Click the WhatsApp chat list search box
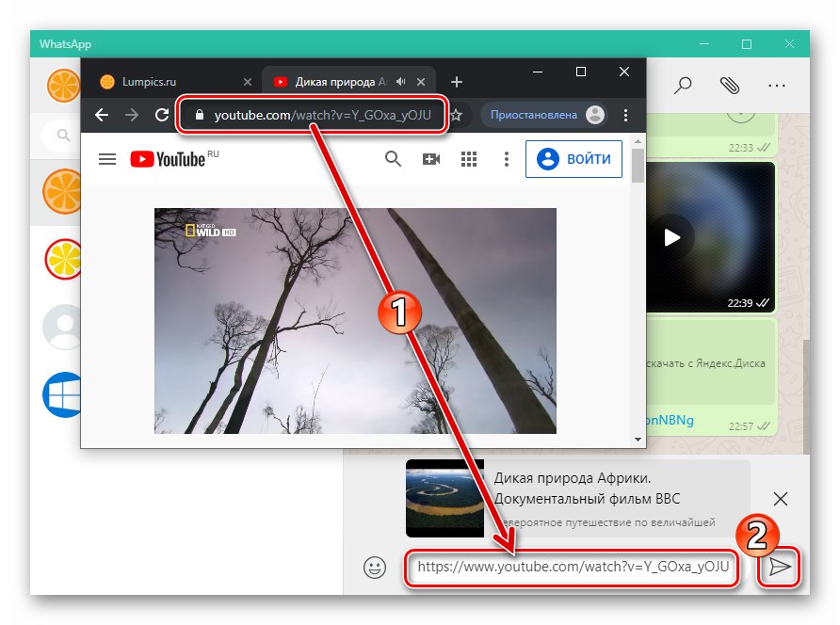 click(61, 136)
